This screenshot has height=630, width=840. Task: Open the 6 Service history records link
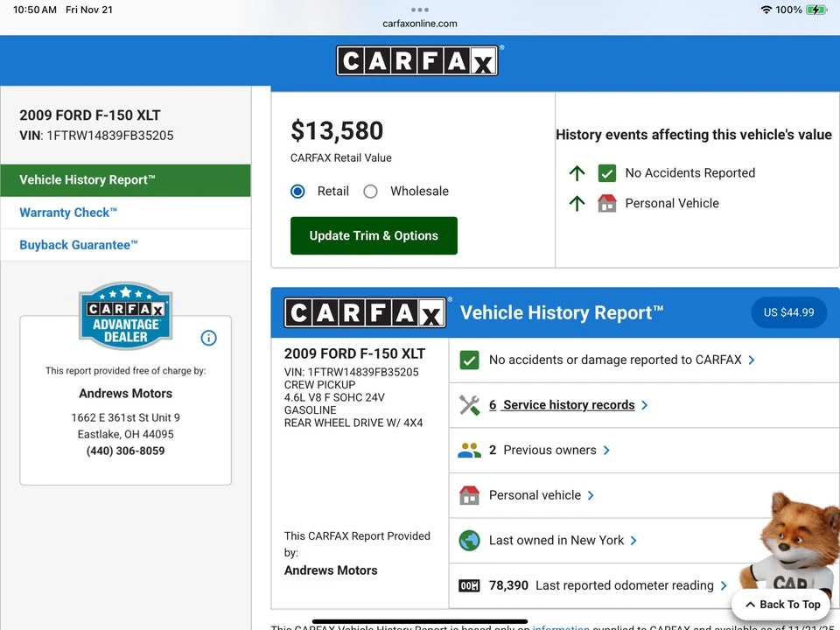pyautogui.click(x=562, y=405)
